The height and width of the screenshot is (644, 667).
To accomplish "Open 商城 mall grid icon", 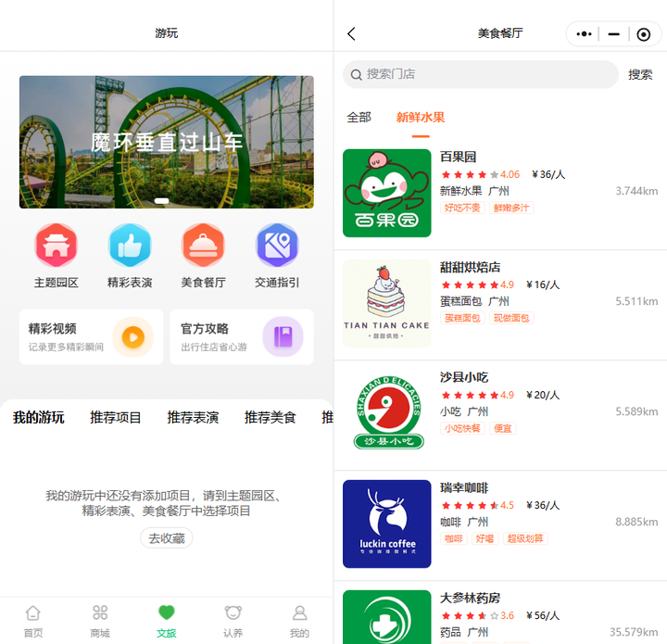I will point(100,612).
